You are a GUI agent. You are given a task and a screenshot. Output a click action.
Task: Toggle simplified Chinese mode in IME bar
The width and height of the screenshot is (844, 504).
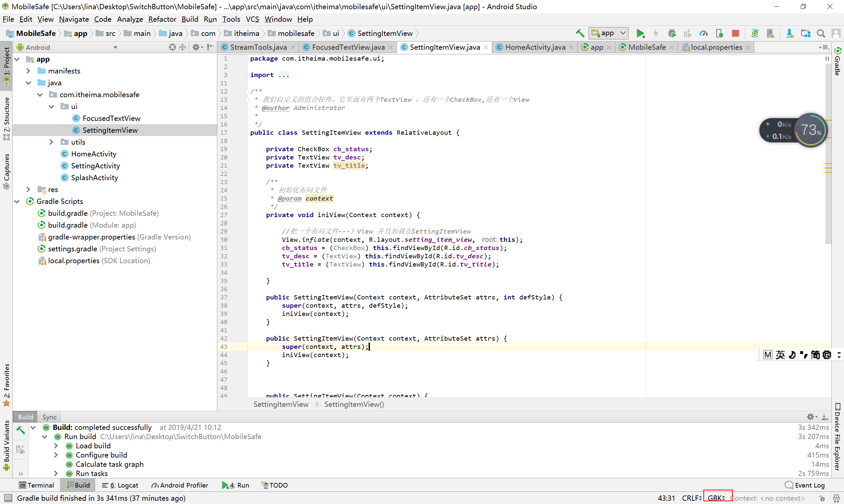[815, 355]
